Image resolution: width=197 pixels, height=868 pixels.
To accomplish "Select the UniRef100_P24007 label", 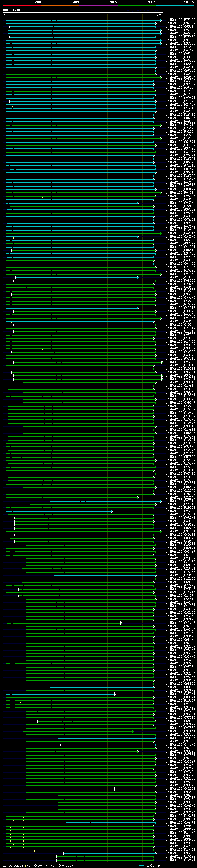I will click(x=180, y=104).
